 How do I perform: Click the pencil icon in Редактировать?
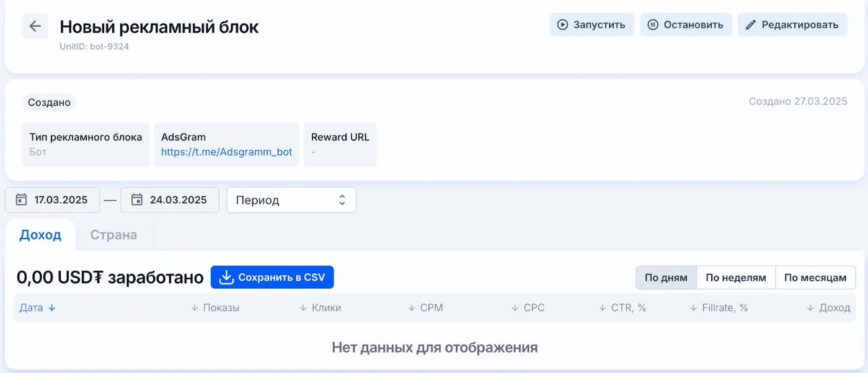pyautogui.click(x=751, y=25)
